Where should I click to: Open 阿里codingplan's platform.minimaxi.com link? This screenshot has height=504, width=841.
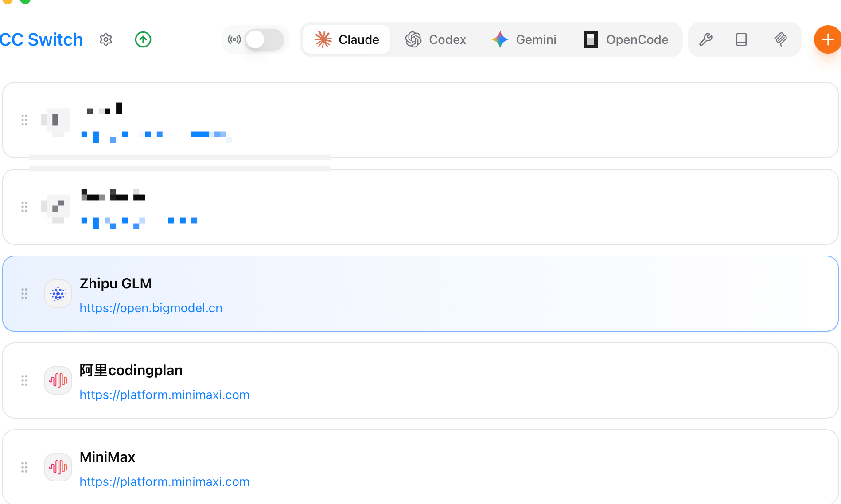[164, 395]
